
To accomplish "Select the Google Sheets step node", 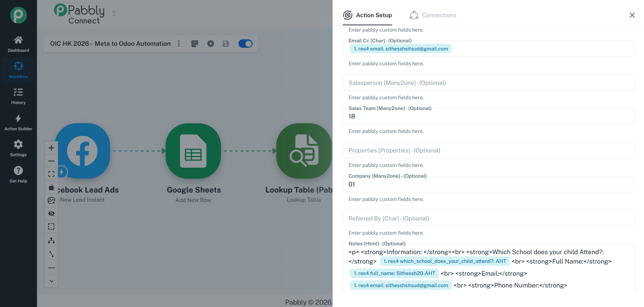I will pos(193,151).
